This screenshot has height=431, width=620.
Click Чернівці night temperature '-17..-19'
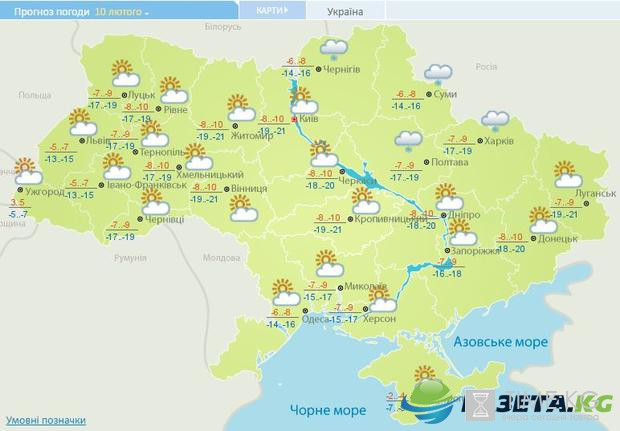point(120,237)
